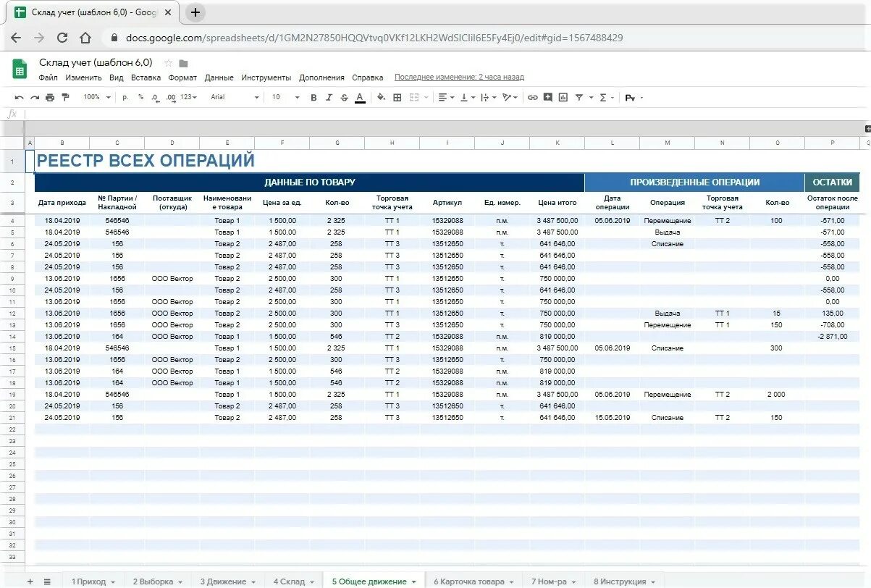The image size is (871, 588).
Task: Switch to the '8 Инструкция' sheet tab
Action: (x=623, y=581)
